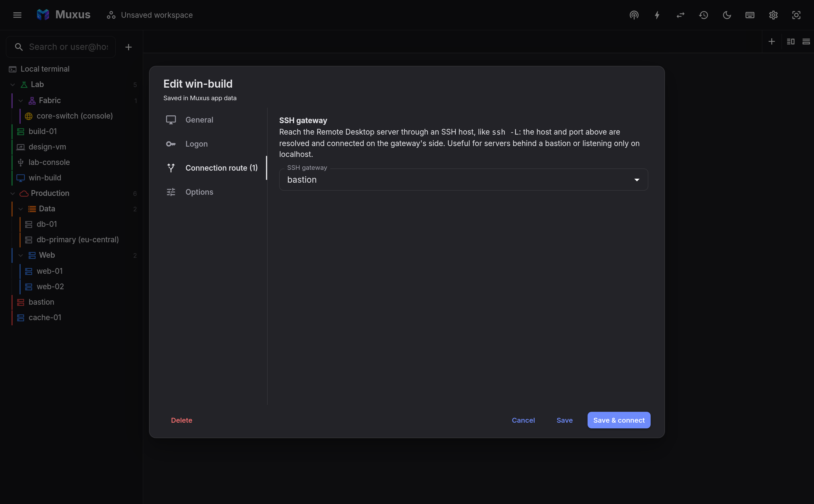Open the keyboard shortcuts icon

coord(750,15)
